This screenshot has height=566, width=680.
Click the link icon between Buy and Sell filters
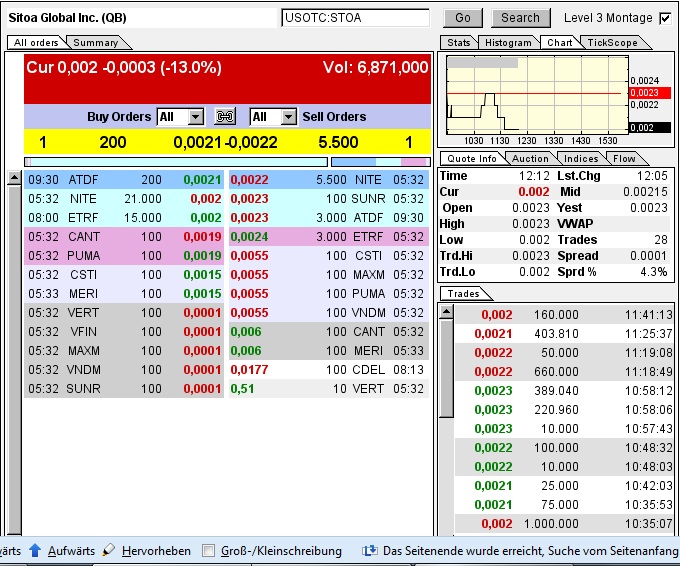[x=225, y=117]
